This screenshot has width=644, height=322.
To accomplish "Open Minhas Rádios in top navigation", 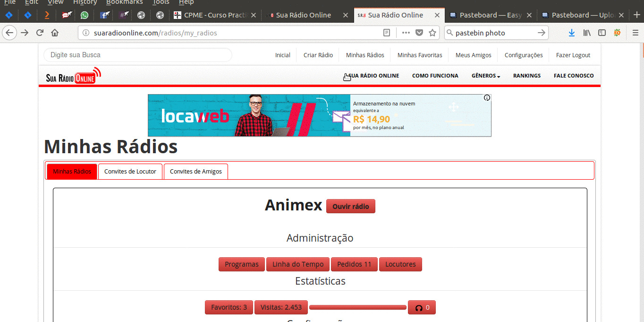I will point(365,55).
